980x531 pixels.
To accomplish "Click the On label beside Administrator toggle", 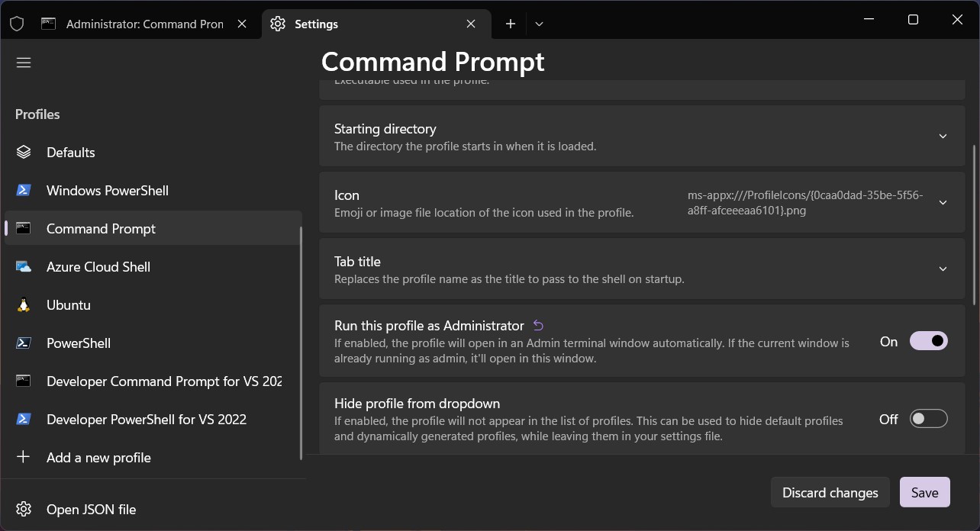I will tap(888, 342).
